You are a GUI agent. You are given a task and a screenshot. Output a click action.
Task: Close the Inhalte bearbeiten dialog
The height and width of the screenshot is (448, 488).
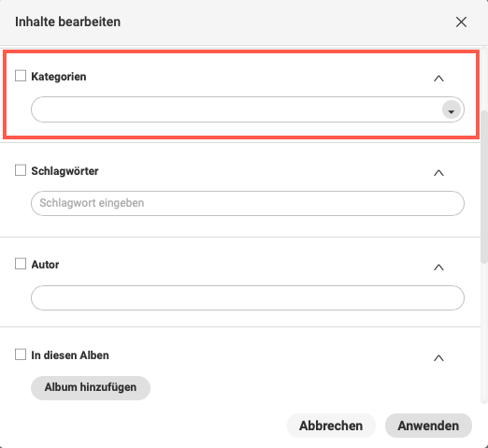click(461, 22)
